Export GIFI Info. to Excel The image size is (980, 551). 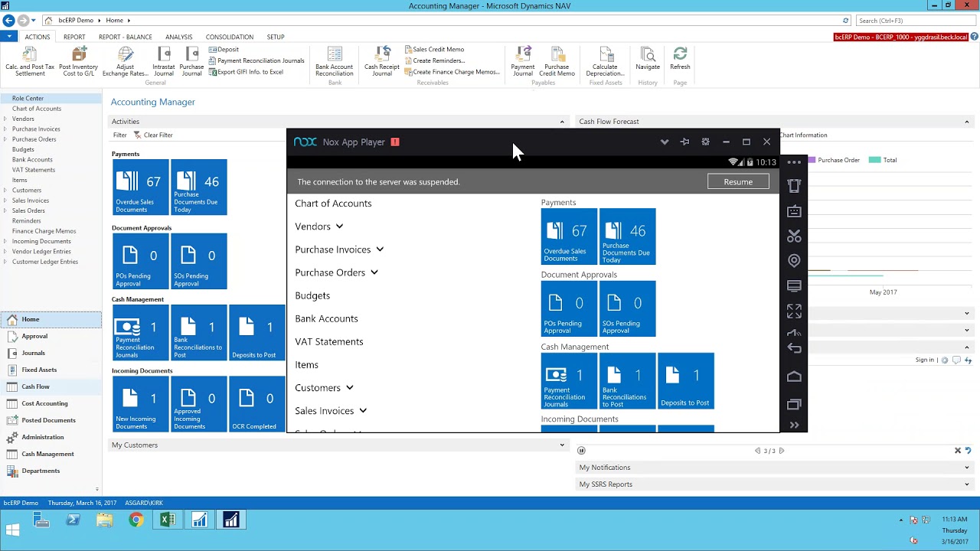point(246,72)
